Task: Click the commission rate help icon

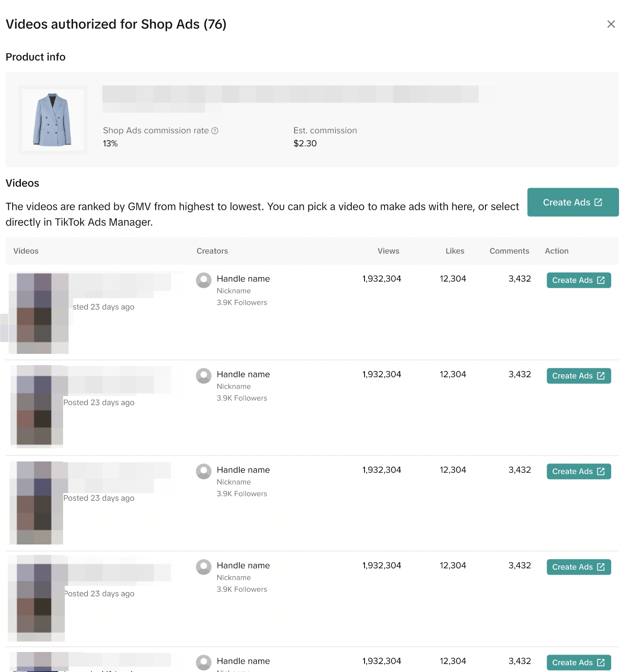Action: [215, 131]
